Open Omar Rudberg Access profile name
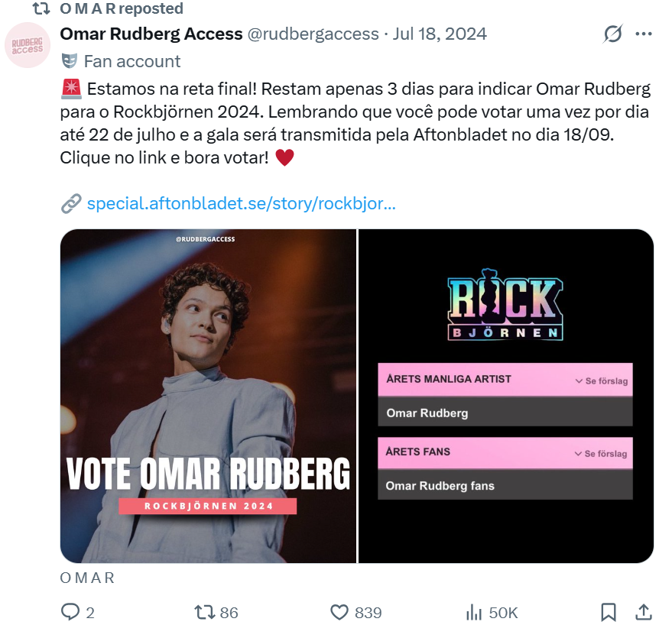This screenshot has height=625, width=672. click(151, 34)
